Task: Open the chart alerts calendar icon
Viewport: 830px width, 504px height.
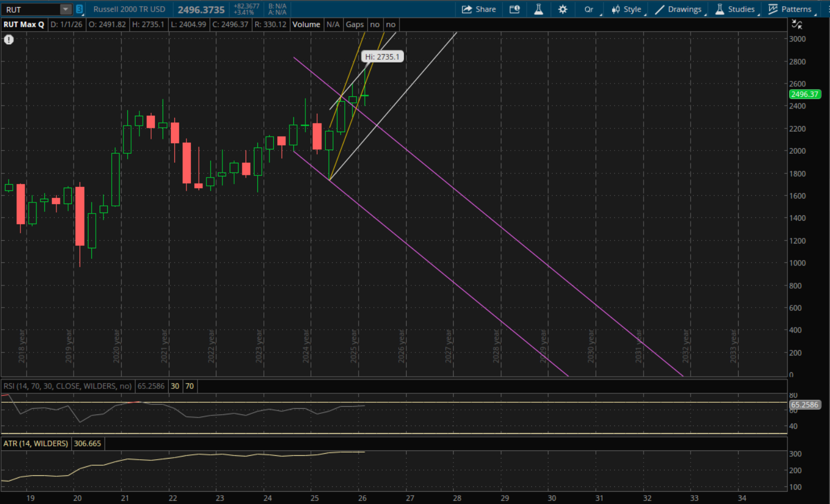Action: (x=515, y=9)
